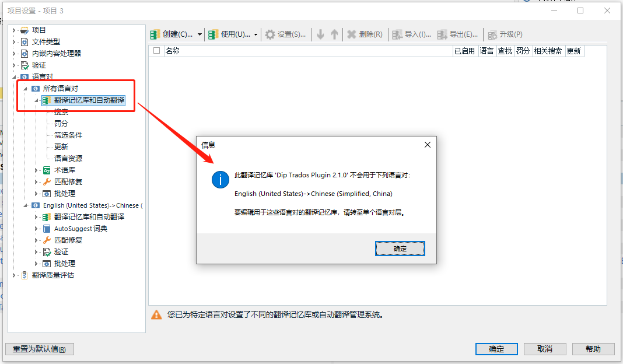The width and height of the screenshot is (623, 364).
Task: Click the 导入(I) import icon
Action: 397,34
